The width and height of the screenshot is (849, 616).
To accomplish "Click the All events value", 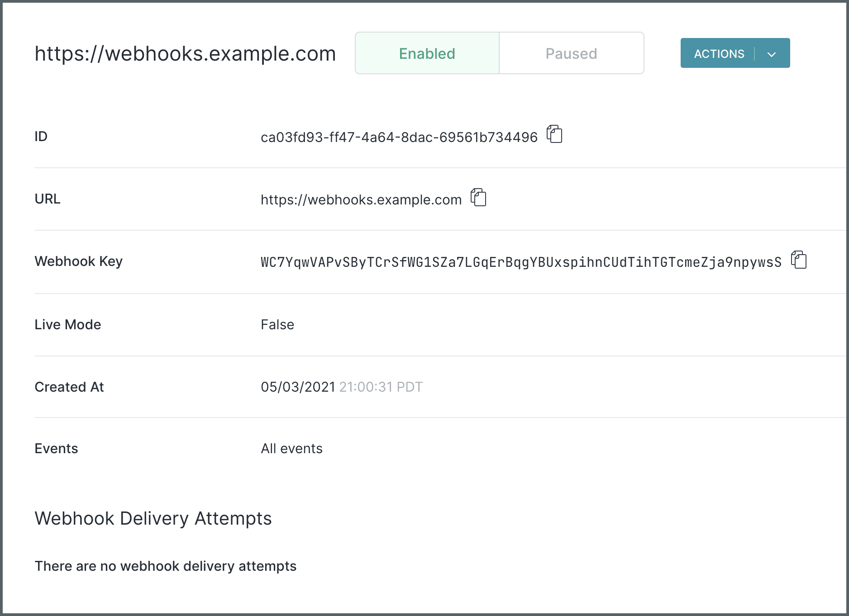I will pos(291,449).
